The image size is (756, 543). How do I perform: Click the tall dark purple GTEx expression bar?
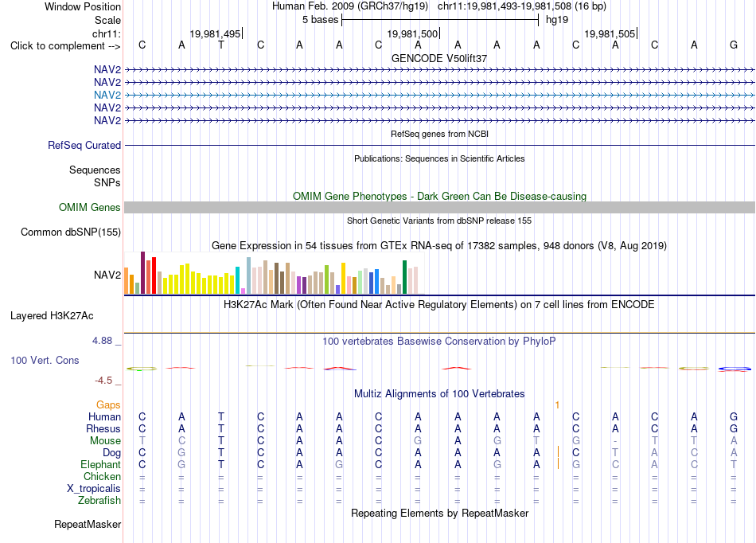pyautogui.click(x=142, y=272)
